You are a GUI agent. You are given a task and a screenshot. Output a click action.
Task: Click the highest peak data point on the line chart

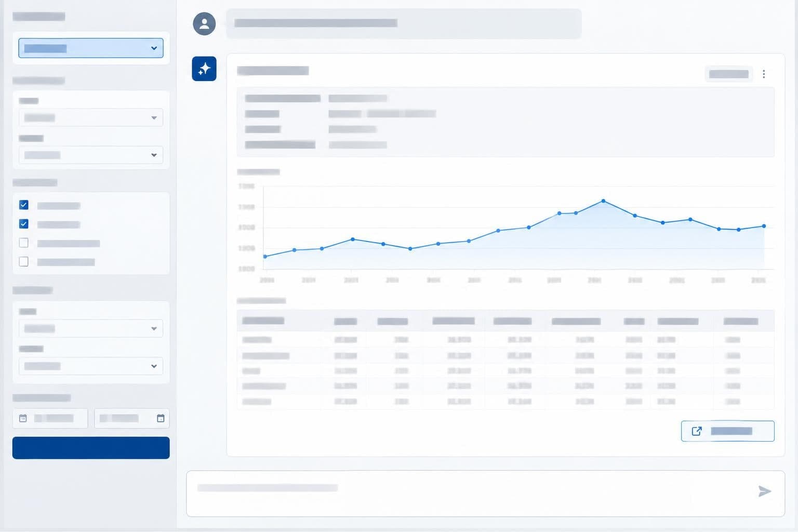tap(603, 201)
